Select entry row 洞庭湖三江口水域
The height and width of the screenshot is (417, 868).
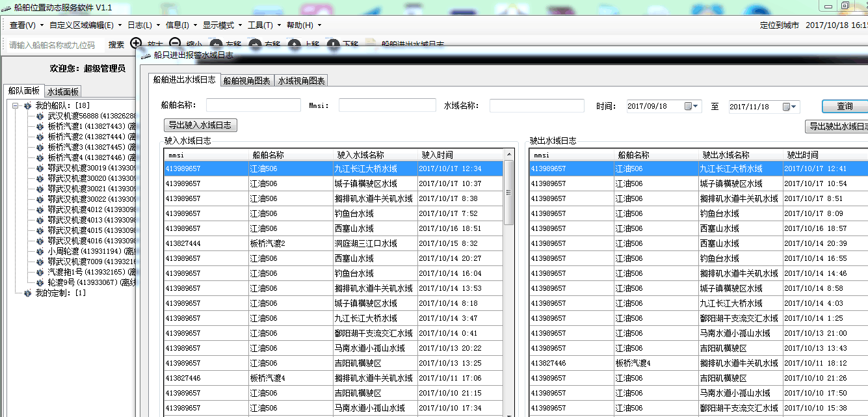click(334, 243)
